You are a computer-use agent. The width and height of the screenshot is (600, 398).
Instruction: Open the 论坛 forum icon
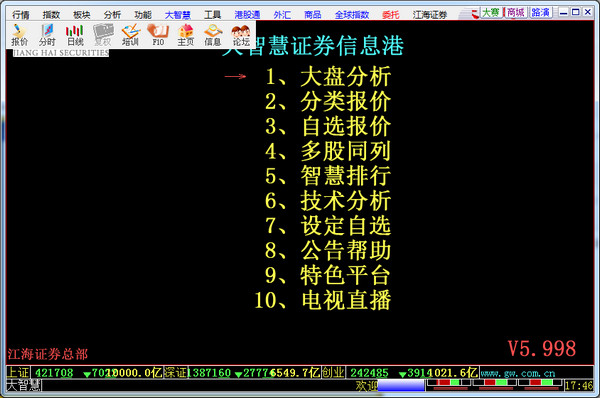[x=241, y=35]
